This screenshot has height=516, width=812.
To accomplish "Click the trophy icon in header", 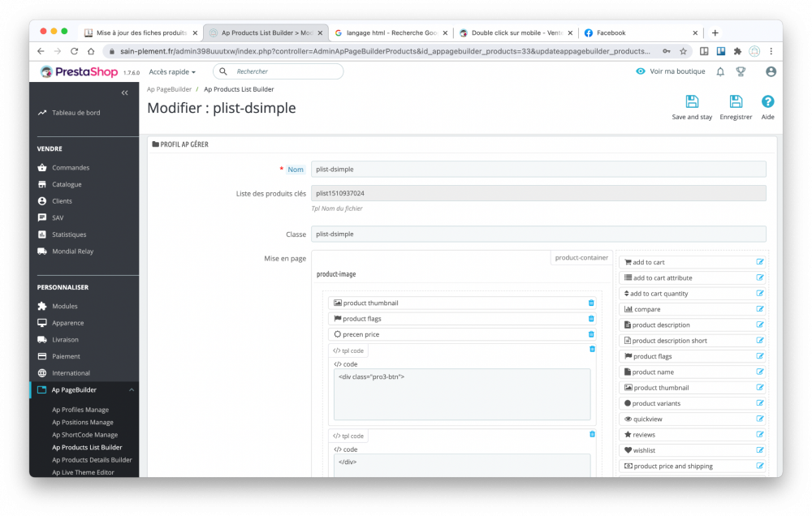I will [x=741, y=72].
